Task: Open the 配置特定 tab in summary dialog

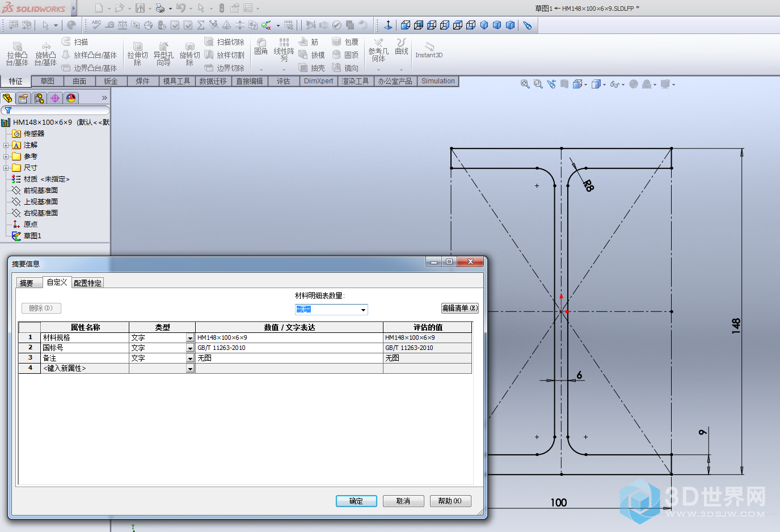Action: tap(87, 283)
